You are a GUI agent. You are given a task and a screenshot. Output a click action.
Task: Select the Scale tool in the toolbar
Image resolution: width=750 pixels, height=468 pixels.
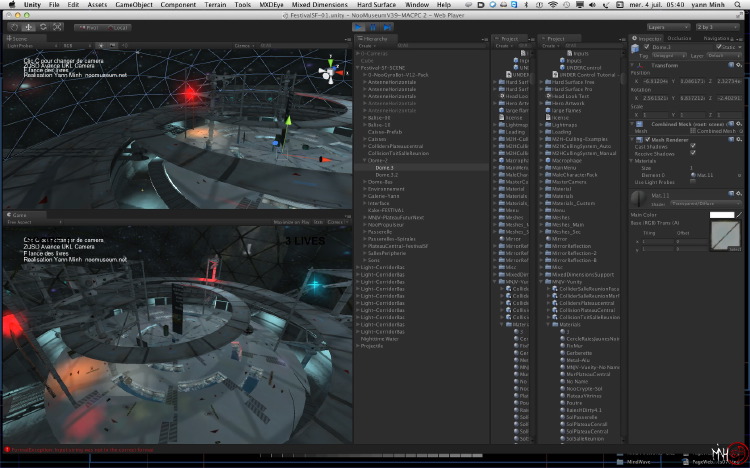[59, 27]
